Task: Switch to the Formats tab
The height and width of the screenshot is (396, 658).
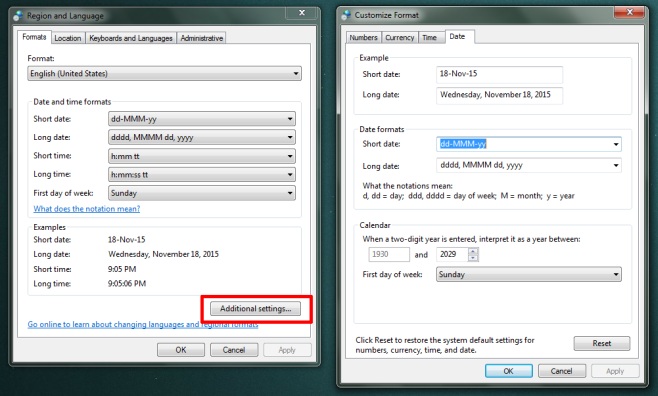Action: coord(34,37)
